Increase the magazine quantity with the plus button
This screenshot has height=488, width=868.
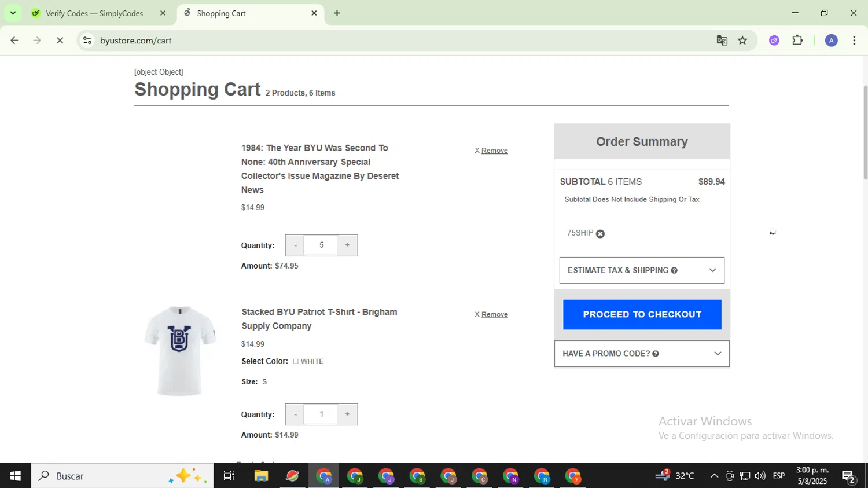pos(347,245)
